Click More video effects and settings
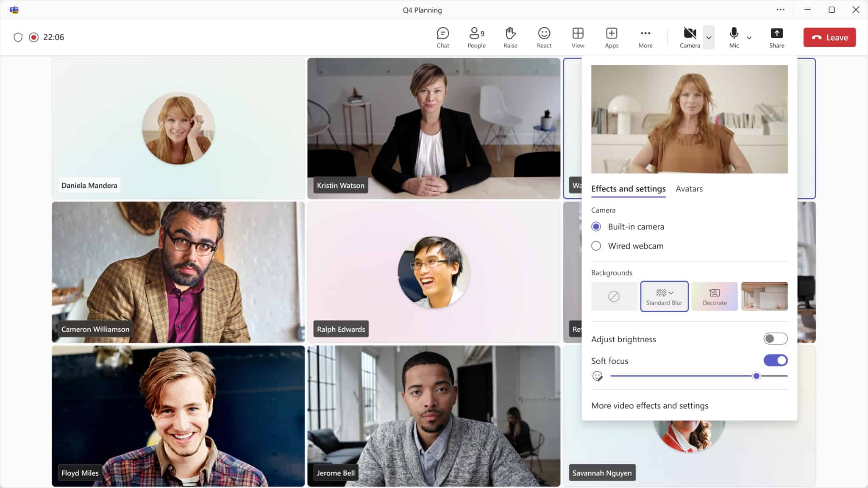868x488 pixels. (649, 405)
